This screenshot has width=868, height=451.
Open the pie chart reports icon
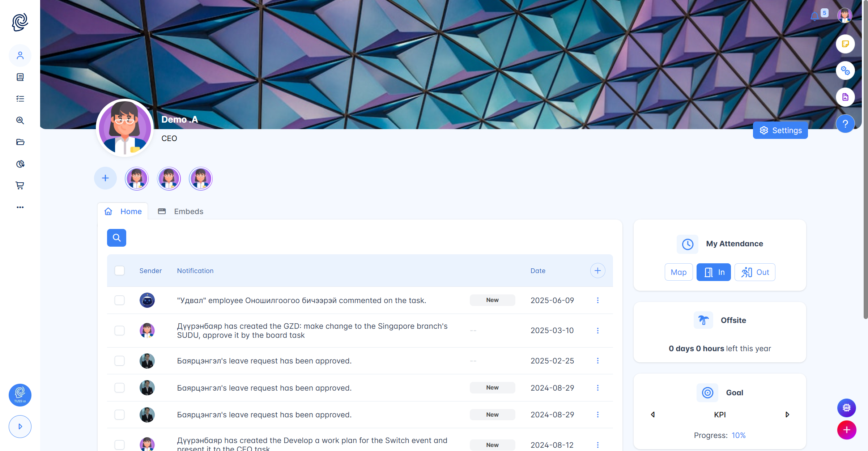coord(20,164)
